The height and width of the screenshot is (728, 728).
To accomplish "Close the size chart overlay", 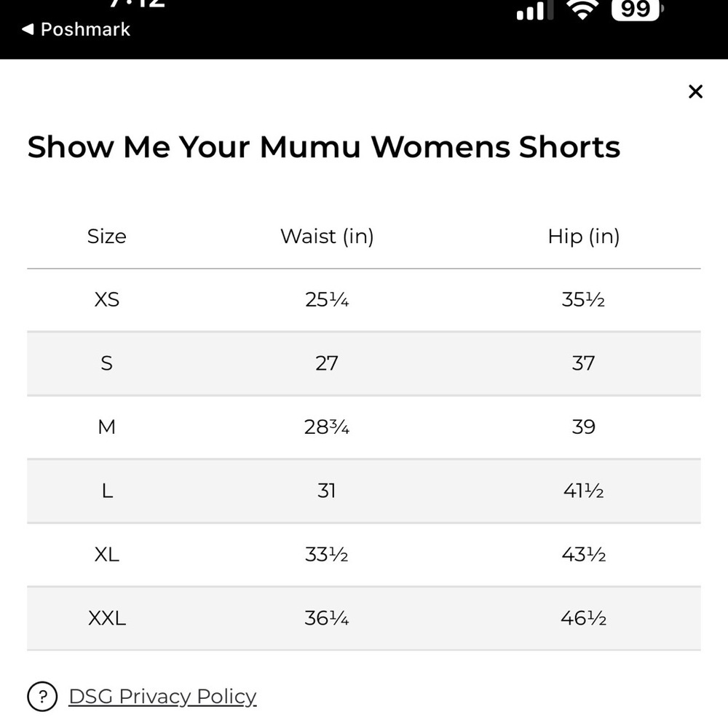I will (x=695, y=92).
